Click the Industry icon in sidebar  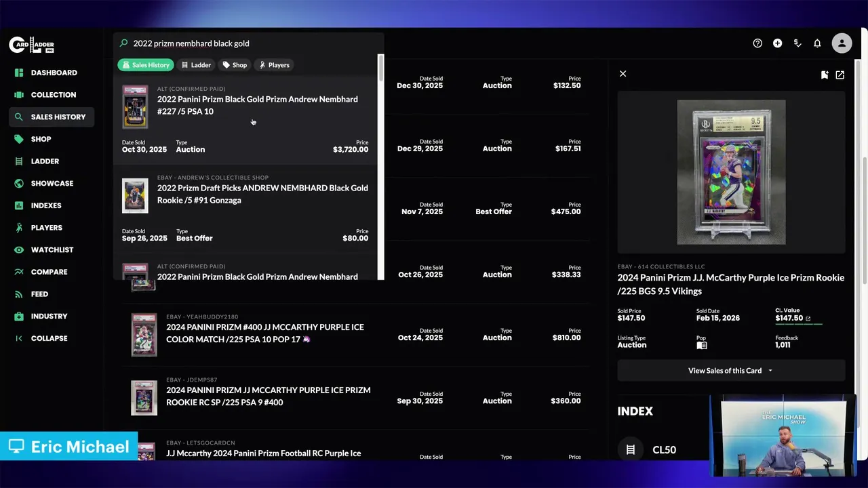click(x=19, y=316)
